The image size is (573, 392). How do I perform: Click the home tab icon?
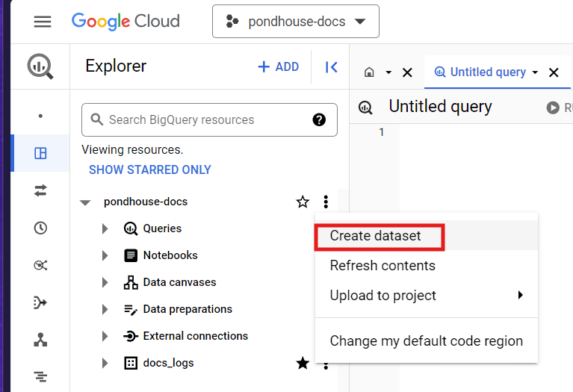point(369,72)
